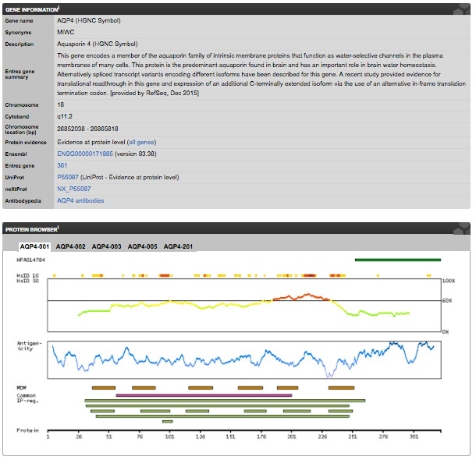Click the last brown MDM segment

coord(341,387)
